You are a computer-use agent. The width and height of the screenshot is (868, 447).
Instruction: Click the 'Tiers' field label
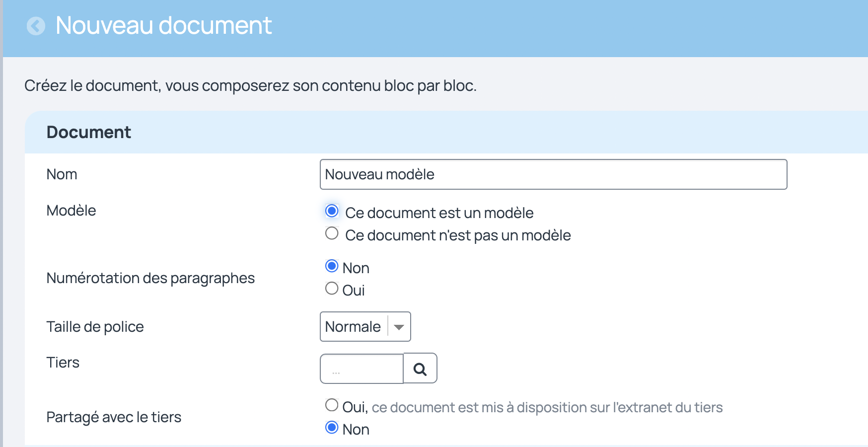pyautogui.click(x=63, y=363)
